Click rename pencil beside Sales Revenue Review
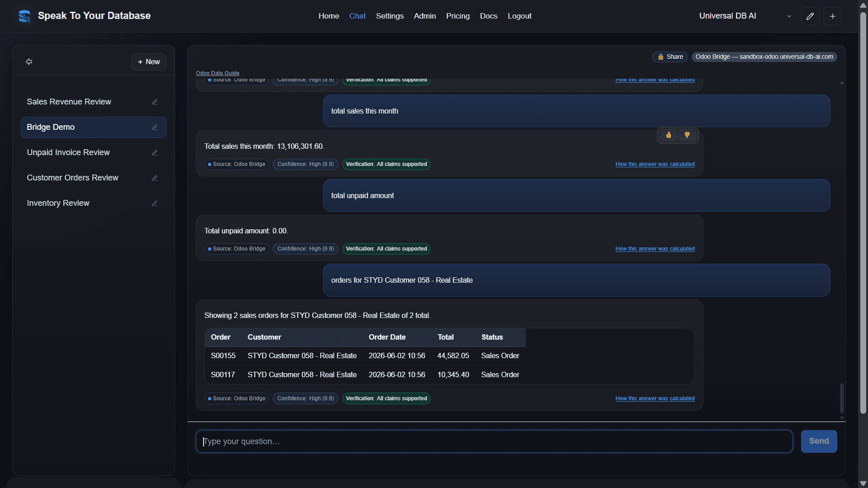The height and width of the screenshot is (488, 868). tap(155, 102)
